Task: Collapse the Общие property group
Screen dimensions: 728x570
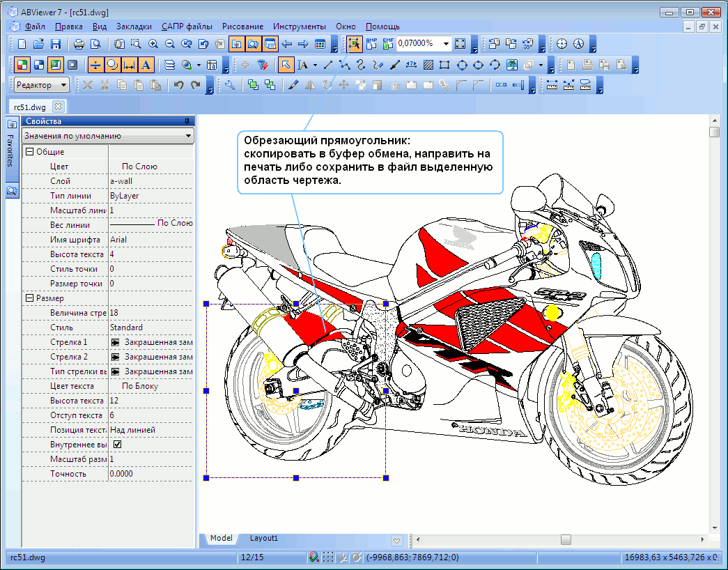Action: (30, 152)
